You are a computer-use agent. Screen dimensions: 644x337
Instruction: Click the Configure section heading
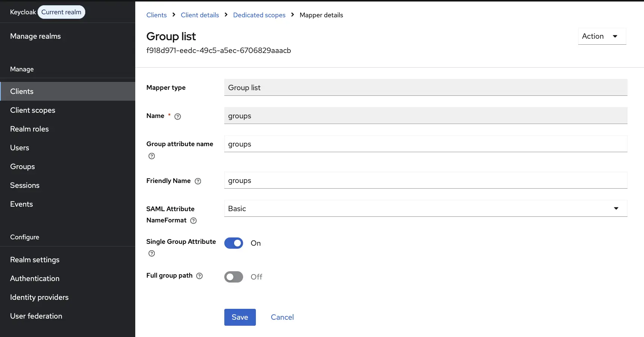(25, 237)
